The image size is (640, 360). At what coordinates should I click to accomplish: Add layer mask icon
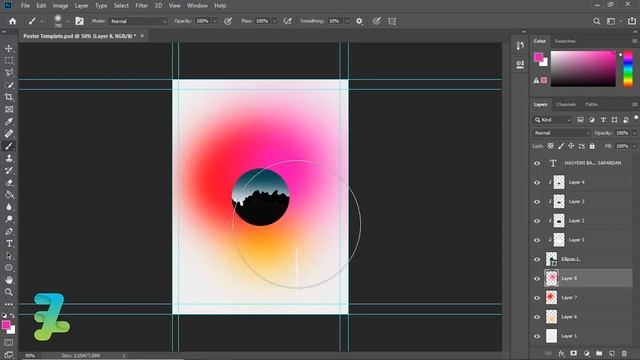[x=573, y=353]
